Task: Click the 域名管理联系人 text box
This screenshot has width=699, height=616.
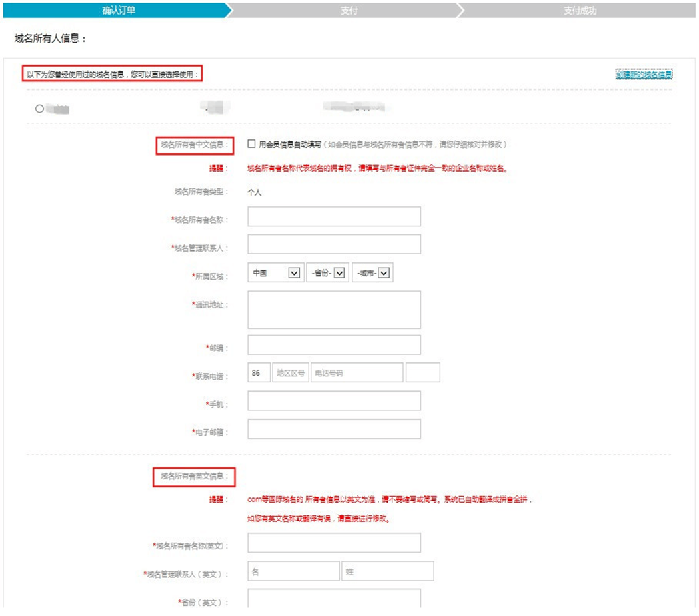Action: 333,244
